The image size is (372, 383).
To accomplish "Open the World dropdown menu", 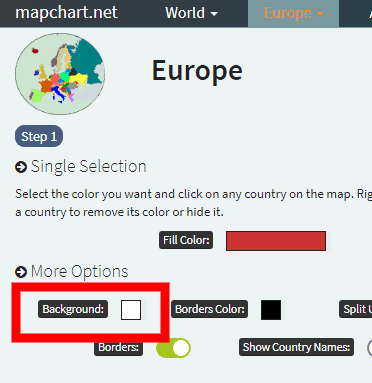I will [191, 13].
